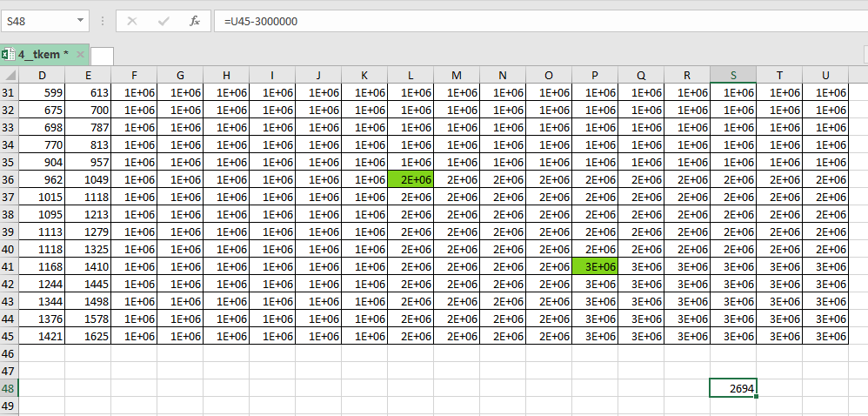
Task: Switch to the 4_tkem workbook tab
Action: (x=43, y=55)
